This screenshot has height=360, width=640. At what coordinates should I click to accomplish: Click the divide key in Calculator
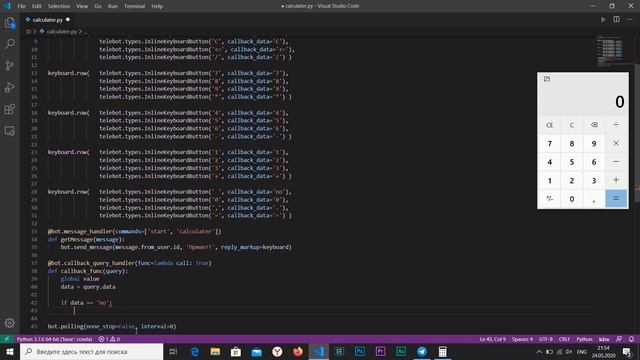pos(616,125)
